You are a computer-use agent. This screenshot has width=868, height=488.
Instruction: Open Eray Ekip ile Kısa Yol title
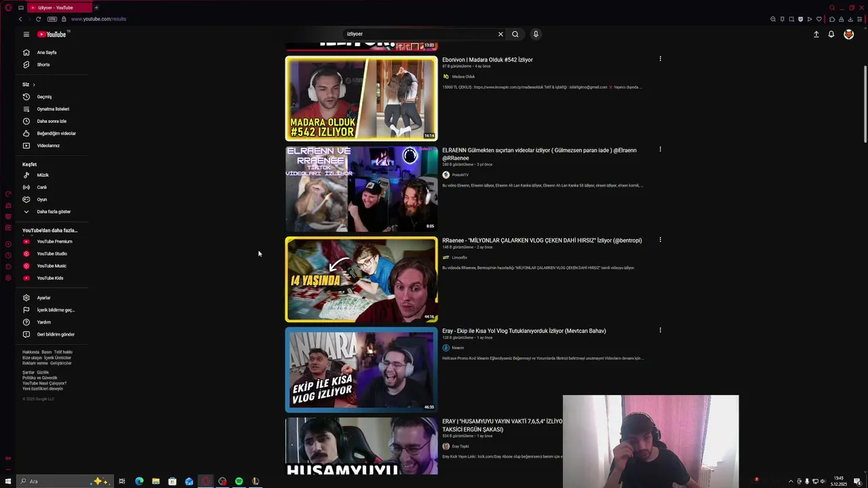click(524, 331)
